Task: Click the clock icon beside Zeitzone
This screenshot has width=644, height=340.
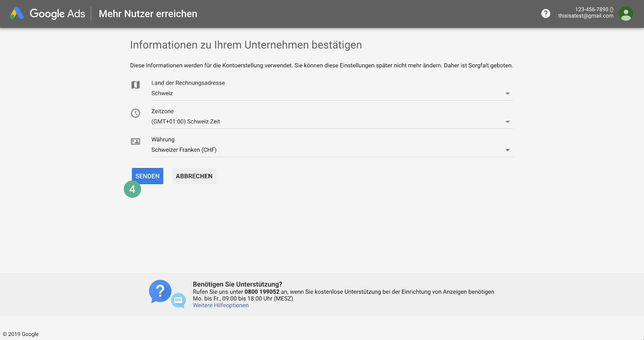Action: tap(136, 113)
